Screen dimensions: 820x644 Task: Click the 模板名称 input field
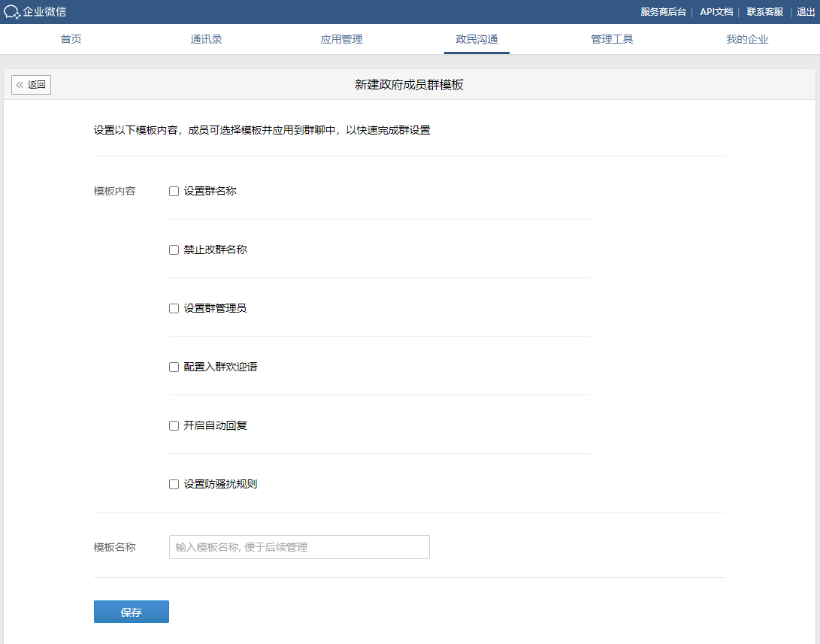[x=298, y=546]
